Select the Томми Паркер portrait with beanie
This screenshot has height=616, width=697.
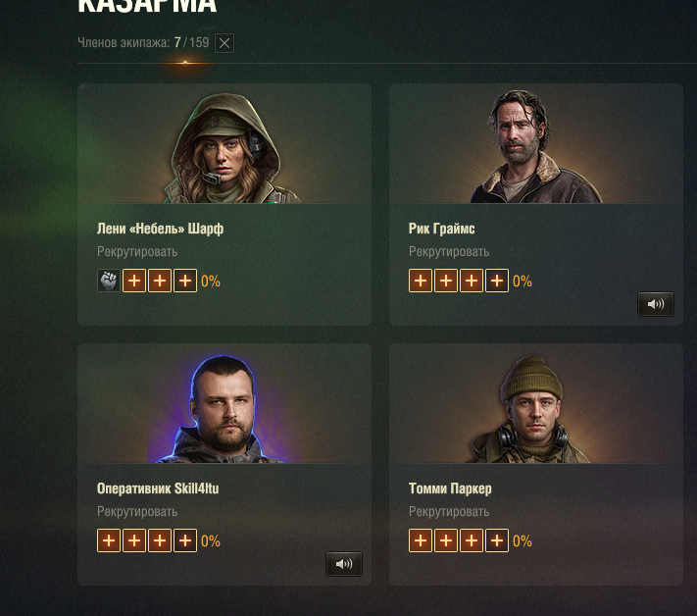click(x=530, y=409)
